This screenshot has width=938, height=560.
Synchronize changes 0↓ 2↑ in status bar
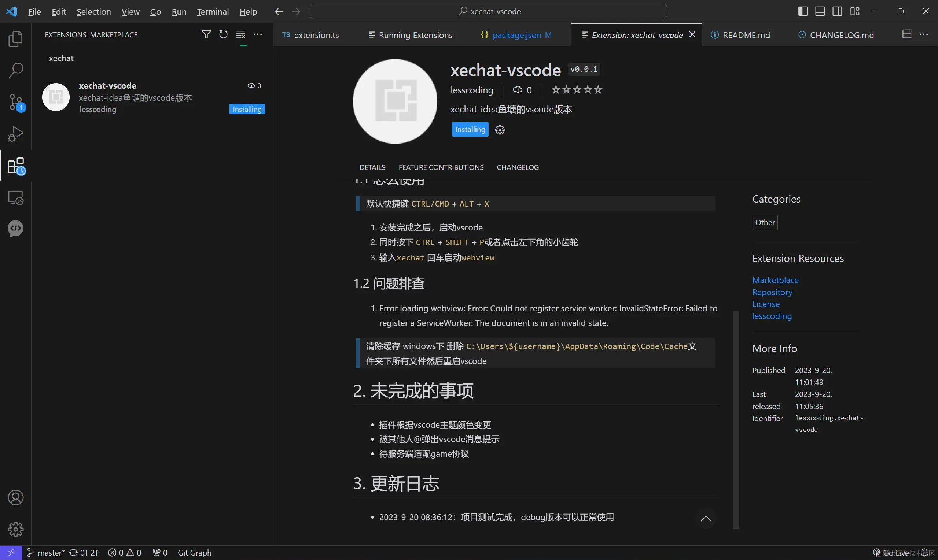(84, 552)
